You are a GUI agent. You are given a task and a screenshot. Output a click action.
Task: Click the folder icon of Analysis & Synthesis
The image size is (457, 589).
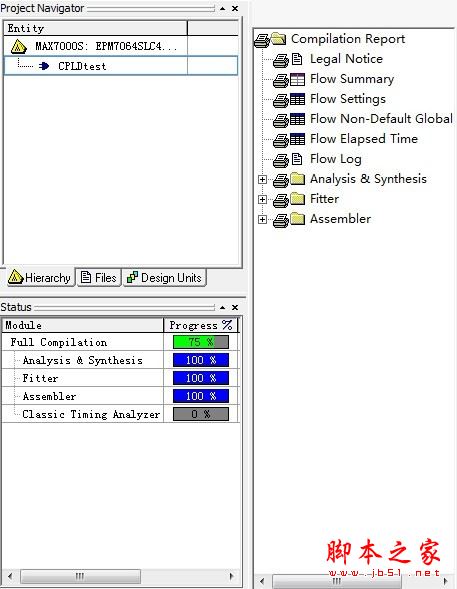click(x=297, y=179)
